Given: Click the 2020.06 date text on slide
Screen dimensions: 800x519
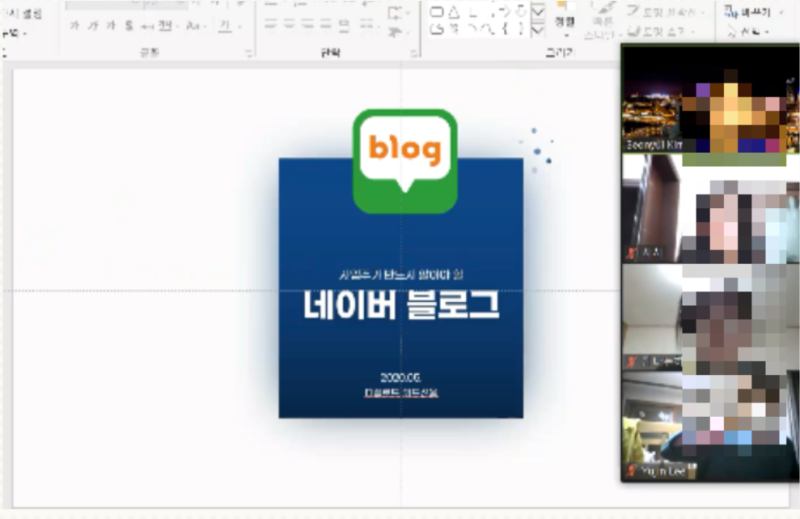Looking at the screenshot, I should click(x=401, y=378).
